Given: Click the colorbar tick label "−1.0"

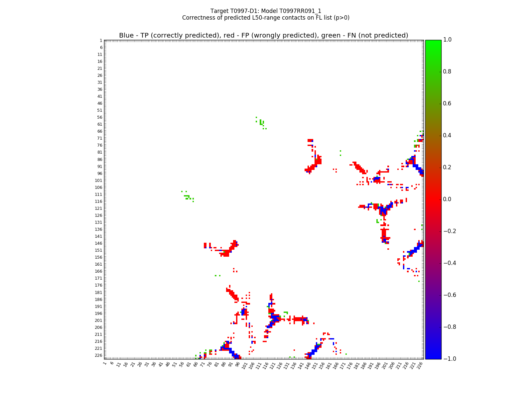Looking at the screenshot, I should point(449,359).
